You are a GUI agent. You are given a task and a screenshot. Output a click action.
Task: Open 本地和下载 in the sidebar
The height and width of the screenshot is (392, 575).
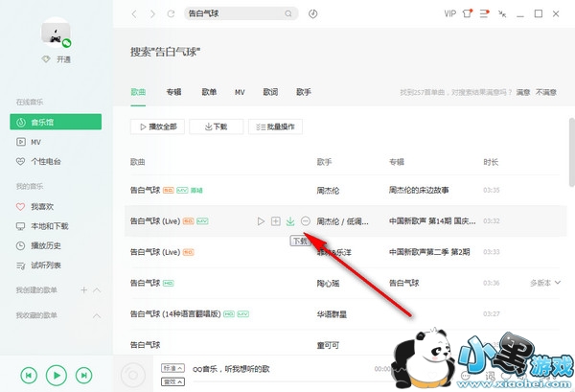pos(42,226)
